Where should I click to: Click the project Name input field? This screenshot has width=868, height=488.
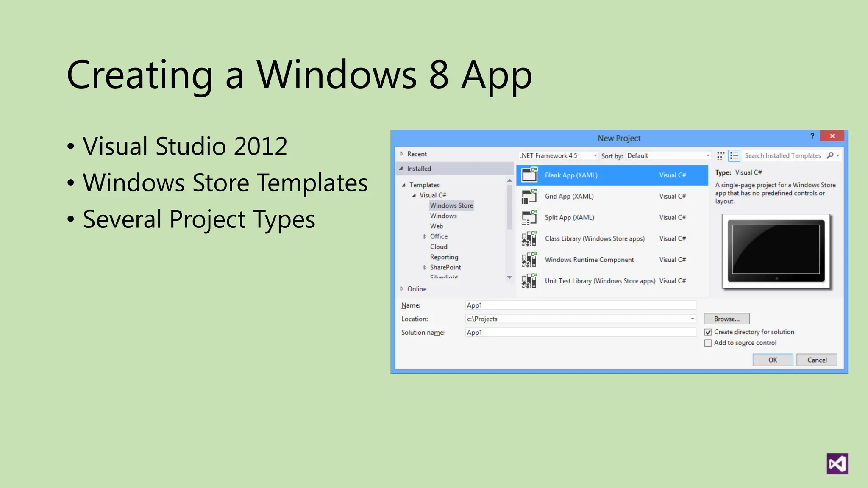click(x=580, y=305)
